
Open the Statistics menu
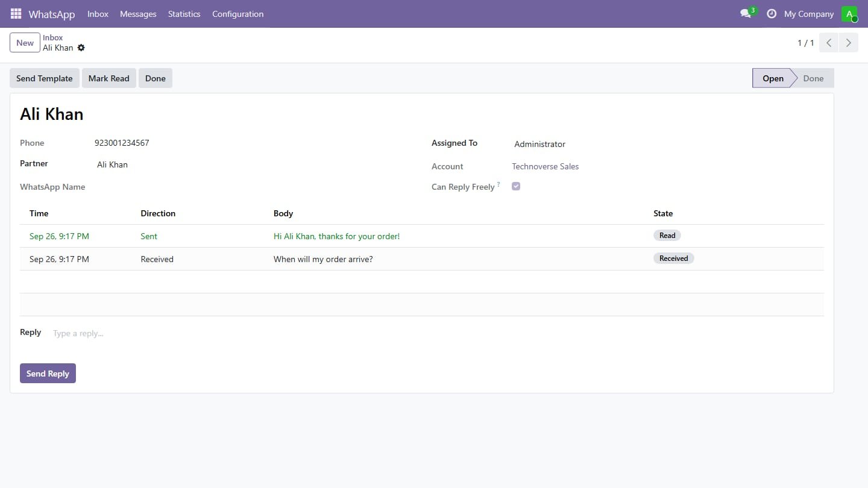tap(184, 14)
